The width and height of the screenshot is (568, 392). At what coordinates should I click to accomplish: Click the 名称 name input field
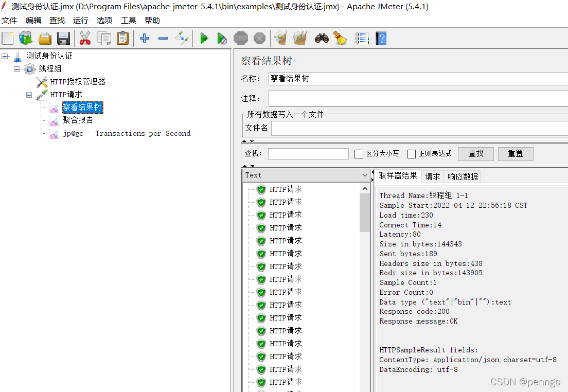(x=418, y=79)
